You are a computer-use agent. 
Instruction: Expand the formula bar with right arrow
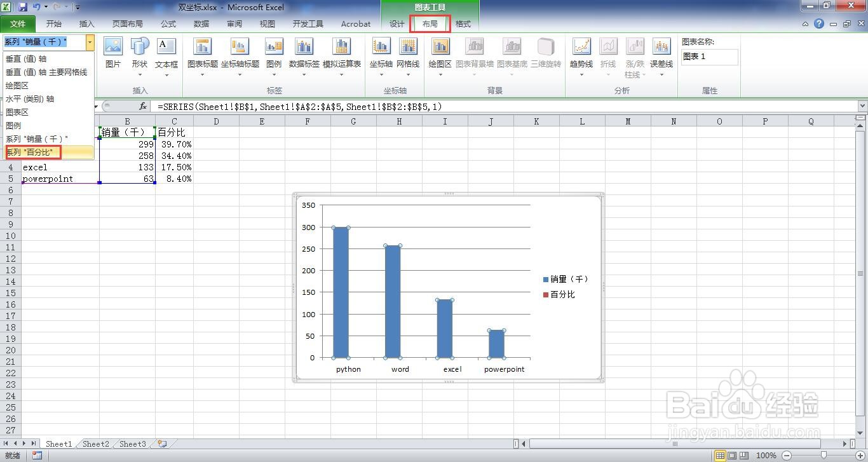pos(862,107)
